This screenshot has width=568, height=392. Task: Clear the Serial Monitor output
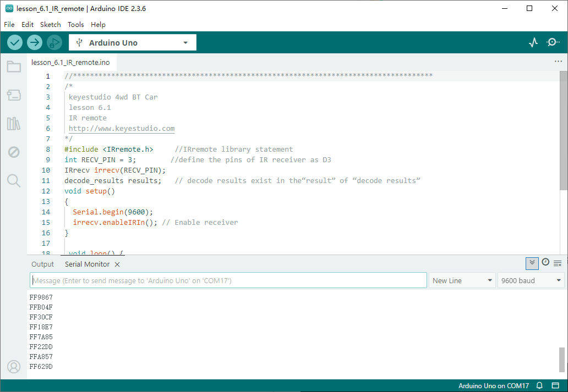pyautogui.click(x=558, y=263)
